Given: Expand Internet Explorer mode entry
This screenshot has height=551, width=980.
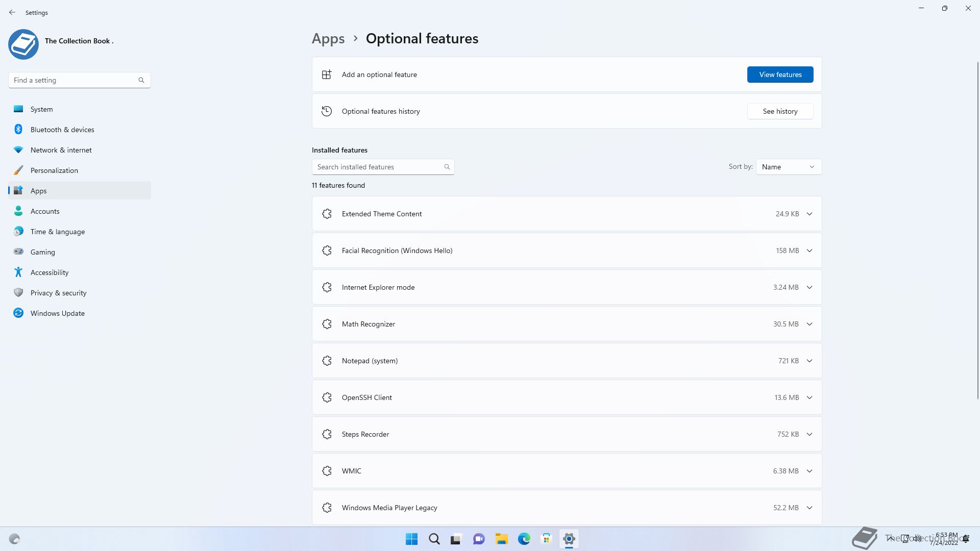Looking at the screenshot, I should coord(810,287).
